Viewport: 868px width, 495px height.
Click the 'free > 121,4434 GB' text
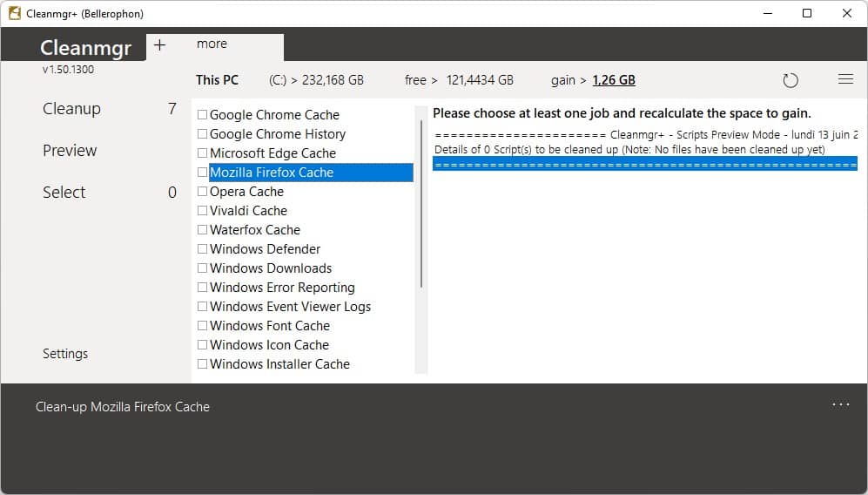pyautogui.click(x=459, y=80)
